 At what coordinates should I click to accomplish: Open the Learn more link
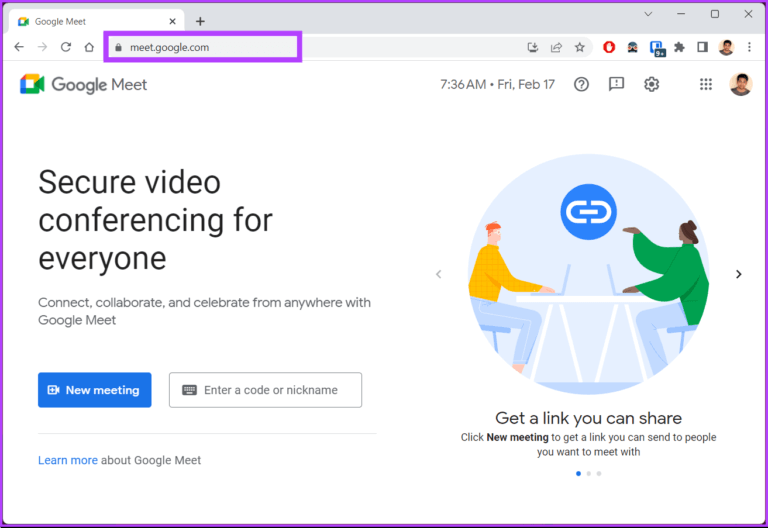coord(68,460)
